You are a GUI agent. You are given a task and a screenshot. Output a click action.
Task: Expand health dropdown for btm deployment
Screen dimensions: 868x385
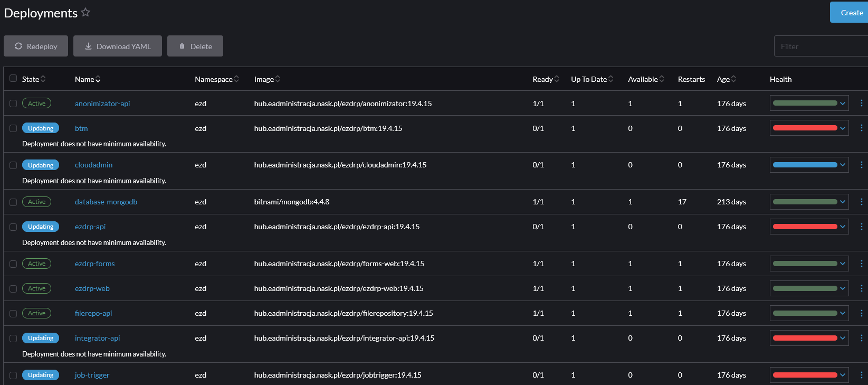(843, 128)
